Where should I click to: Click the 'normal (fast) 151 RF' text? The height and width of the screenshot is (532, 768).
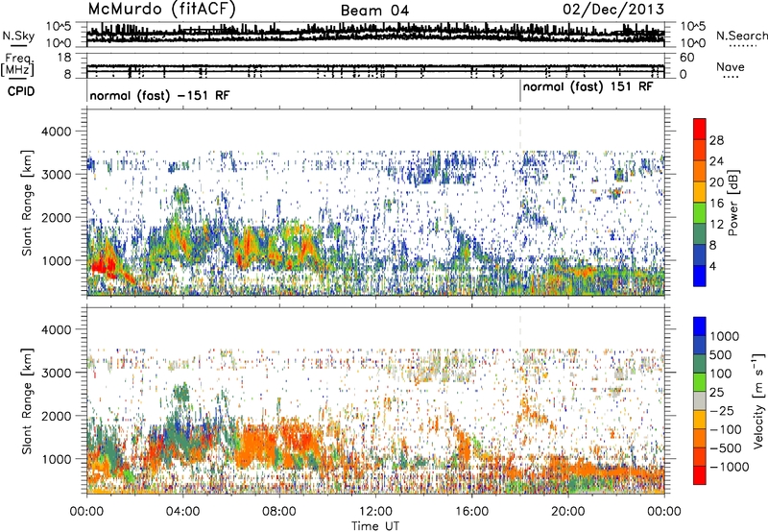tap(588, 87)
